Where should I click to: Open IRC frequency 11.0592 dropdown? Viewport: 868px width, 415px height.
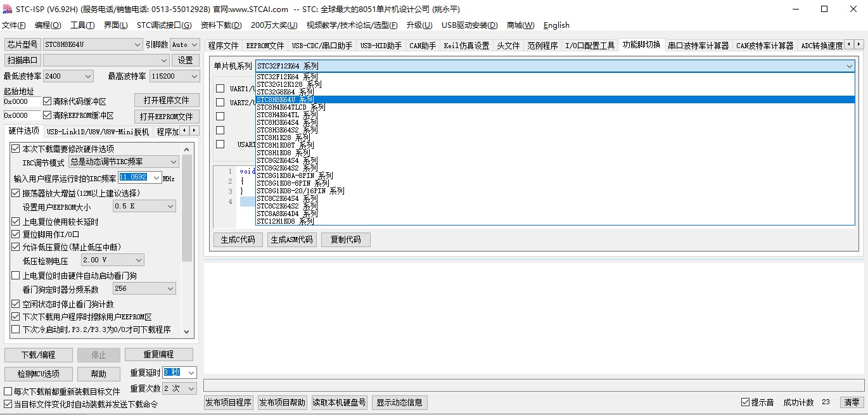[156, 178]
